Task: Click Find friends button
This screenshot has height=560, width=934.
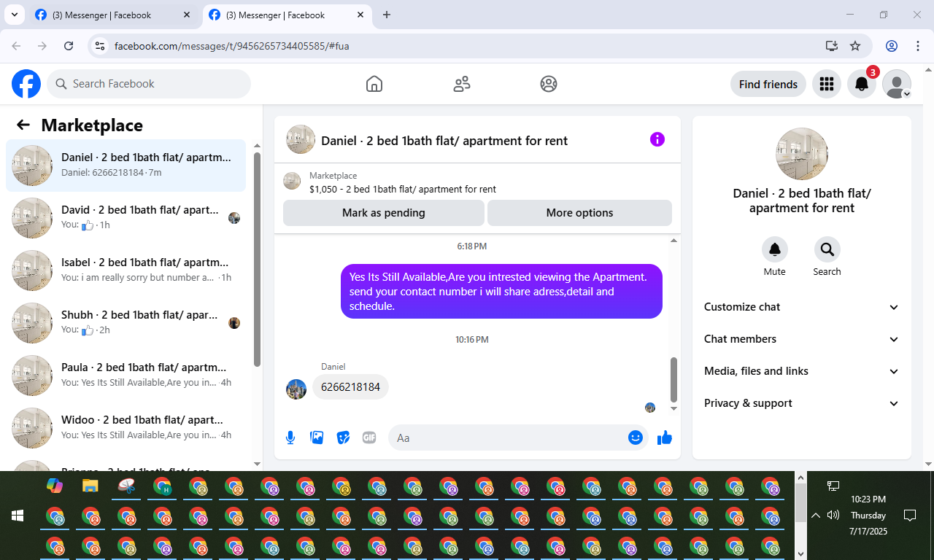Action: (x=768, y=85)
